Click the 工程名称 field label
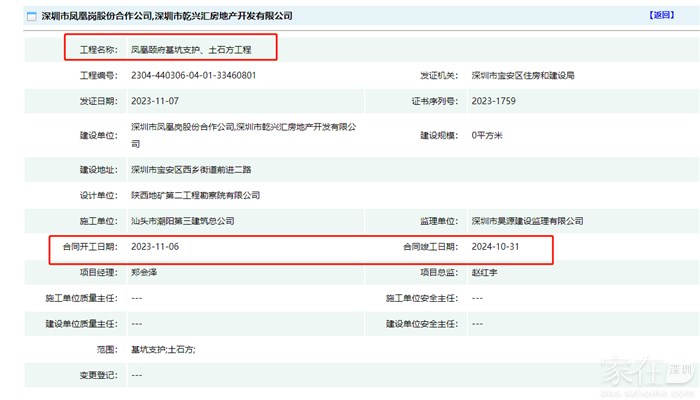 click(x=99, y=48)
